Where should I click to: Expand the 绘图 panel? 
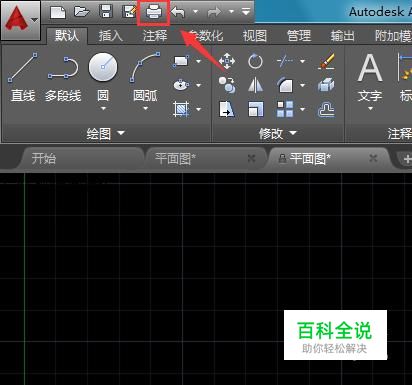click(x=105, y=133)
